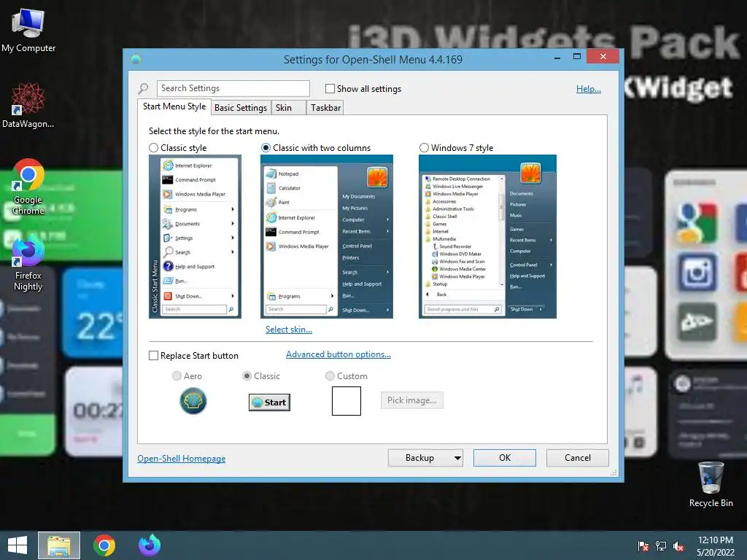Select Windows 7 style radio button

[x=424, y=148]
